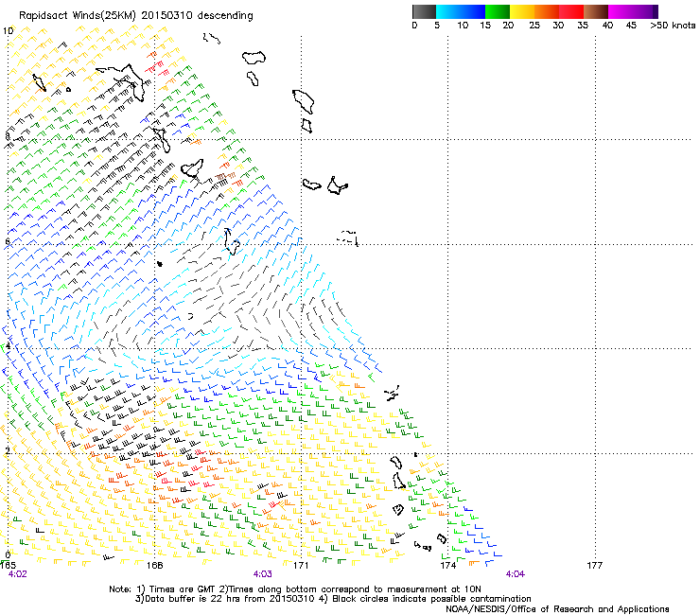The image size is (700, 615).
Task: Click the brown 35-40 knots legend segment
Action: coord(596,11)
